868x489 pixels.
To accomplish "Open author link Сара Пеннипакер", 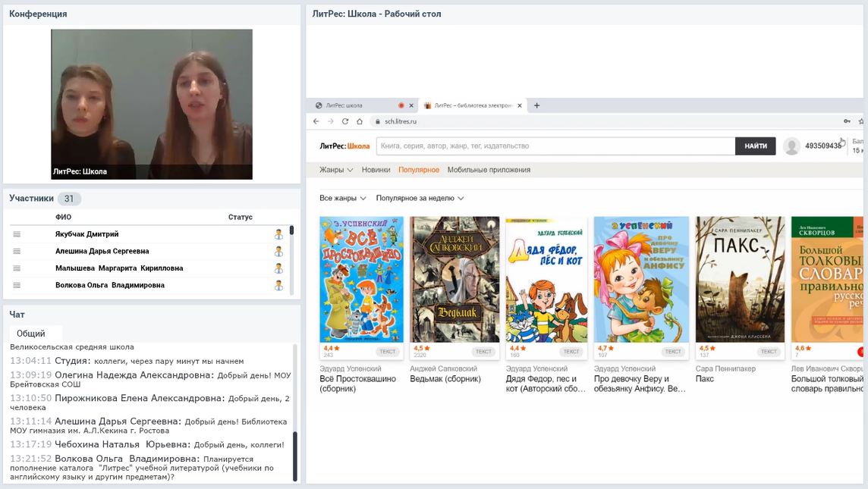I will tap(725, 368).
